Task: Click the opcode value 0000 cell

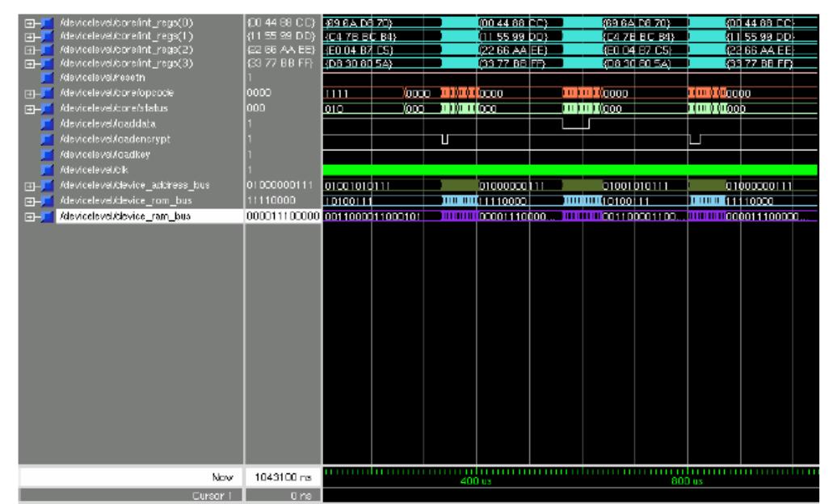Action: 259,92
